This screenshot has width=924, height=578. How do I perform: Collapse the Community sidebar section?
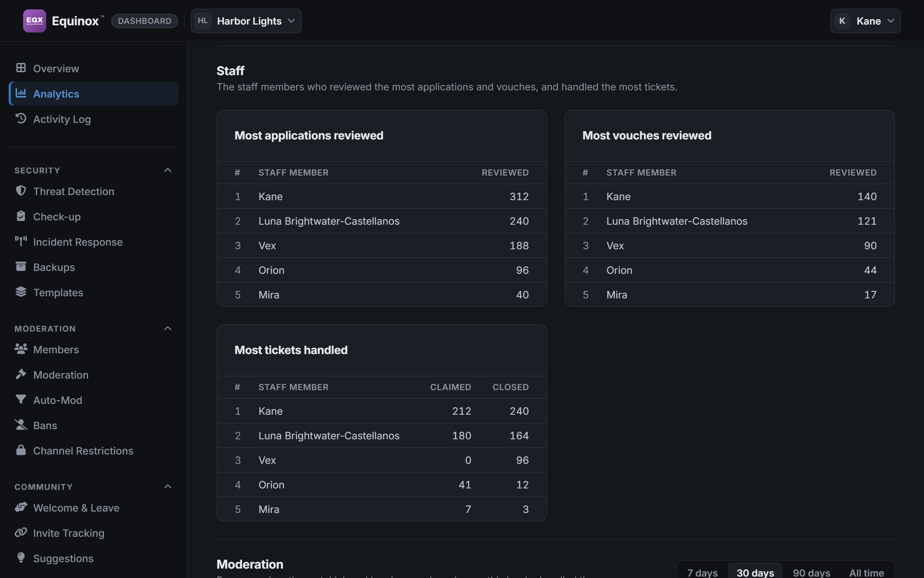click(x=167, y=487)
